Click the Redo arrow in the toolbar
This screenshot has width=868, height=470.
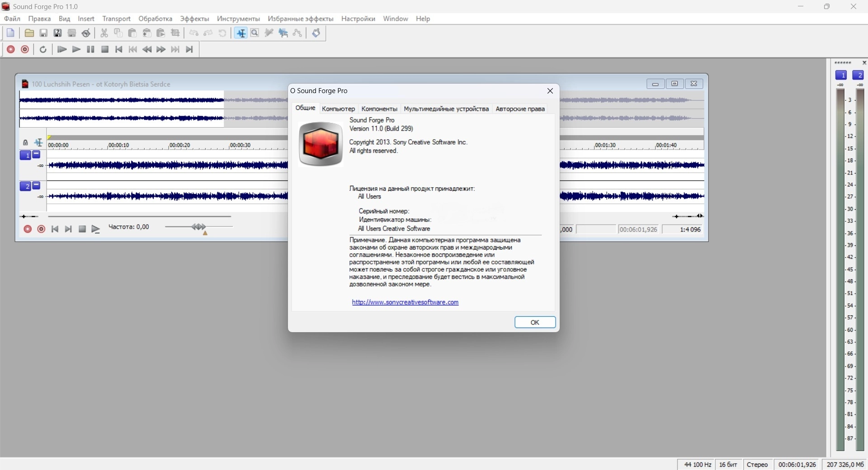208,33
